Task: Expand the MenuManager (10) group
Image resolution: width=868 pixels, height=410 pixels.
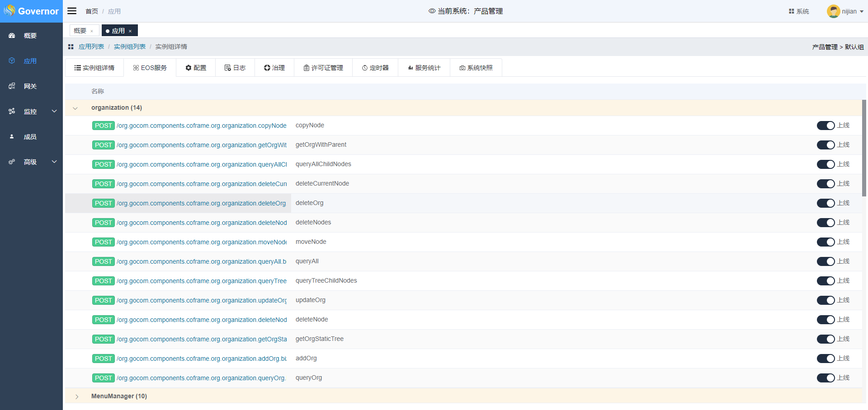Action: coord(77,396)
